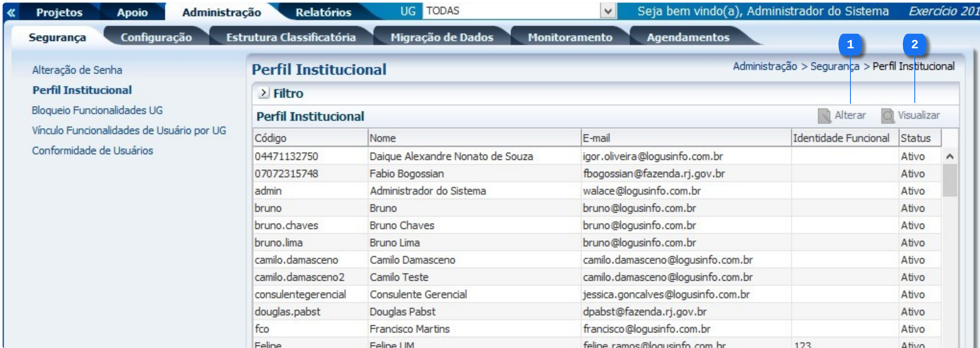Viewport: 980px width, 348px height.
Task: Open Estrutura Classificatória subtab
Action: point(291,37)
